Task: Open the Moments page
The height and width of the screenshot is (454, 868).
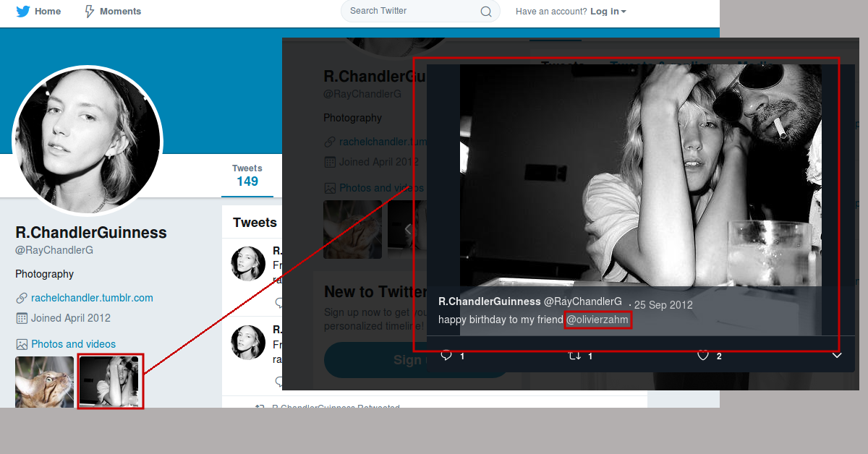Action: coord(113,12)
